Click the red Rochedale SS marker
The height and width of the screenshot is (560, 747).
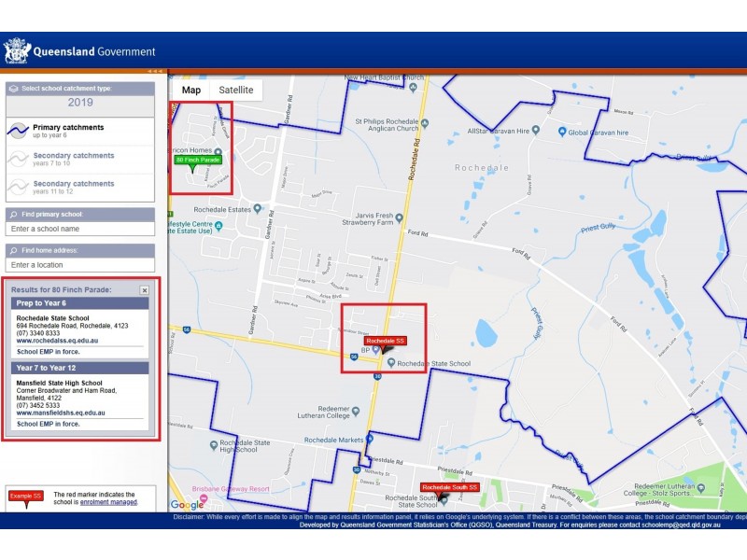click(x=386, y=342)
